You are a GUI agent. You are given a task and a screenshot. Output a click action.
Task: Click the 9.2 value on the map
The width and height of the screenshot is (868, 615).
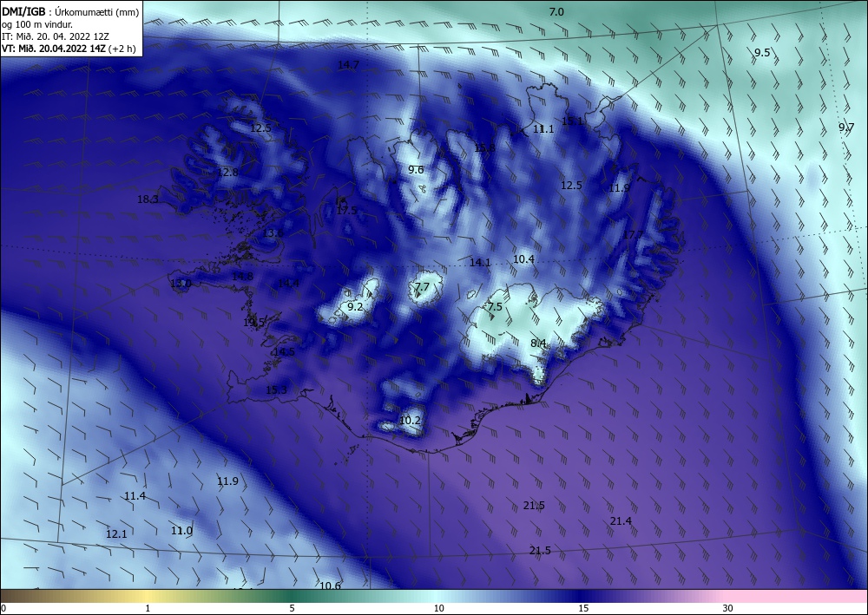tap(355, 306)
